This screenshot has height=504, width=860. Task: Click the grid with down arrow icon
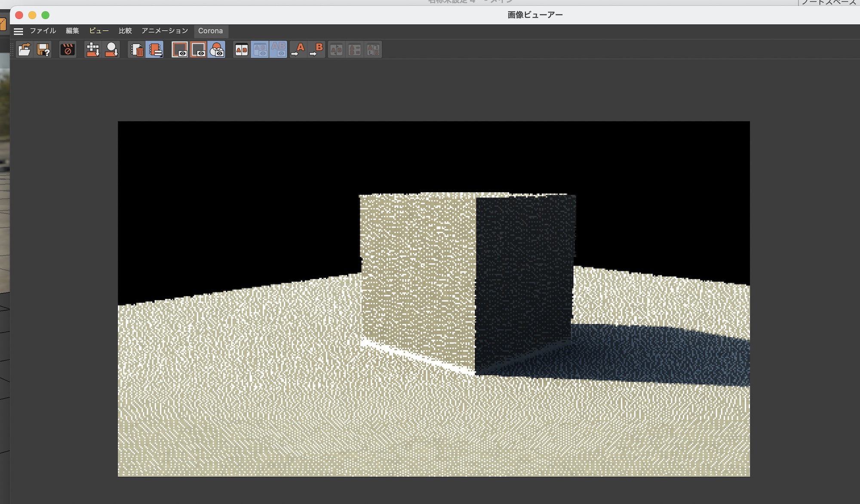coord(93,50)
